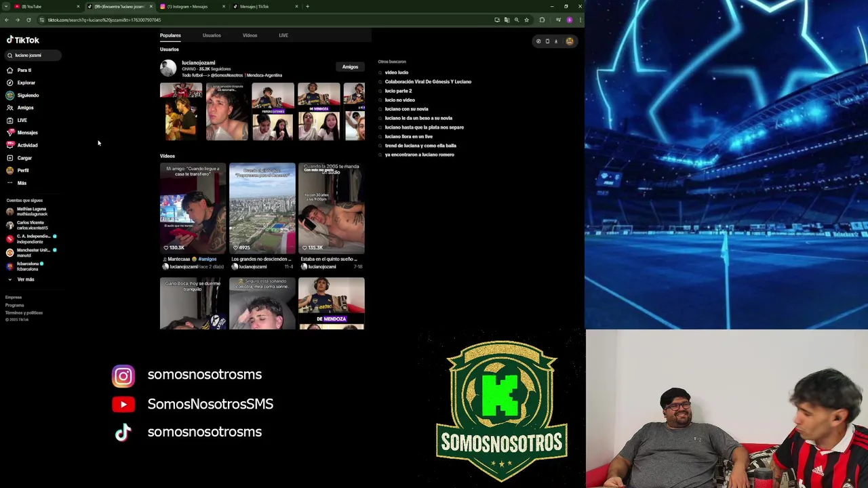Open the aerial city video with 4925 likes
Screen dimensions: 868x488
click(262, 208)
